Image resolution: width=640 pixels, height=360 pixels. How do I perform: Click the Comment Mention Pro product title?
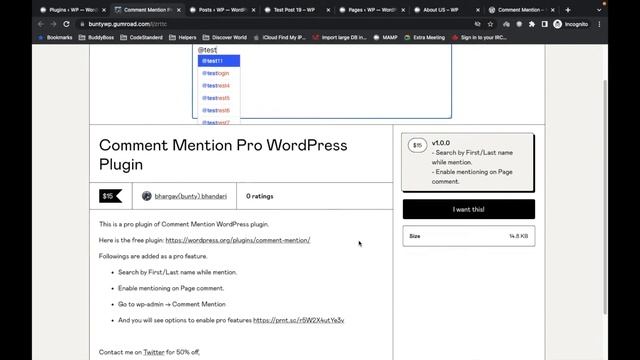pyautogui.click(x=223, y=155)
